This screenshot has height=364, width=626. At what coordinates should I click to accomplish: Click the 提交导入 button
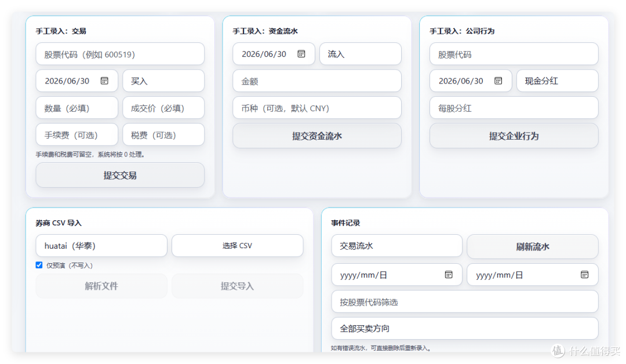coord(238,286)
